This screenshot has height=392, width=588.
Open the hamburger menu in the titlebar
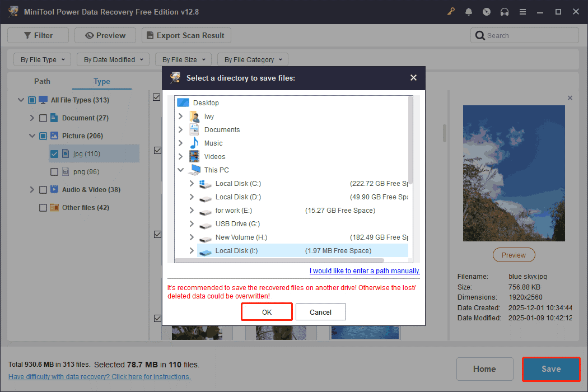tap(522, 11)
